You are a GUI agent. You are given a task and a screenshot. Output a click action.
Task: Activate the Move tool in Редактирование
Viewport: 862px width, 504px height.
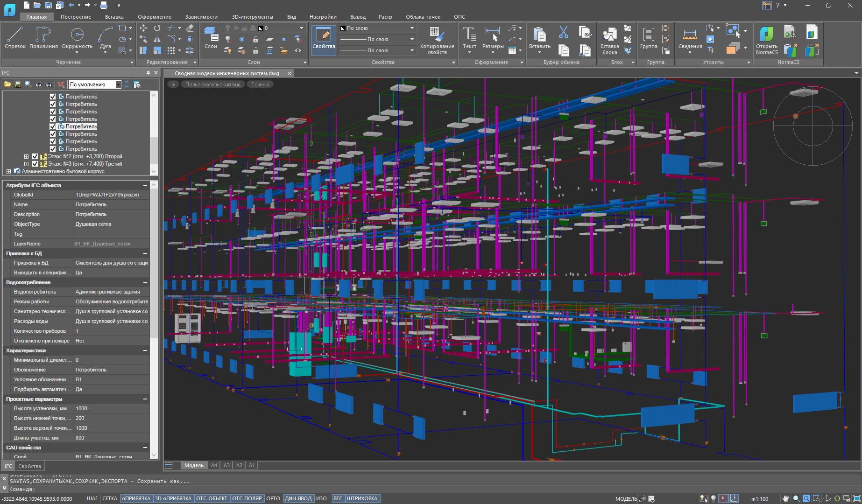[x=143, y=28]
